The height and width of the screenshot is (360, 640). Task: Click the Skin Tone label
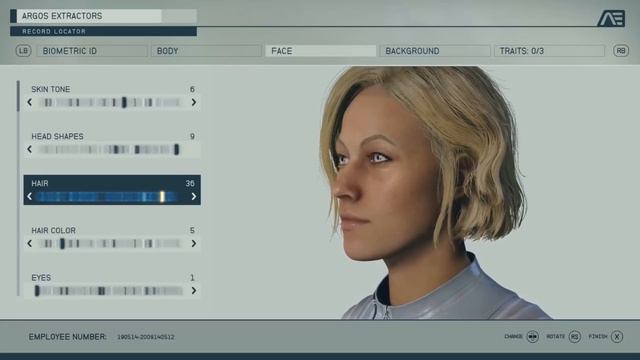[51, 89]
